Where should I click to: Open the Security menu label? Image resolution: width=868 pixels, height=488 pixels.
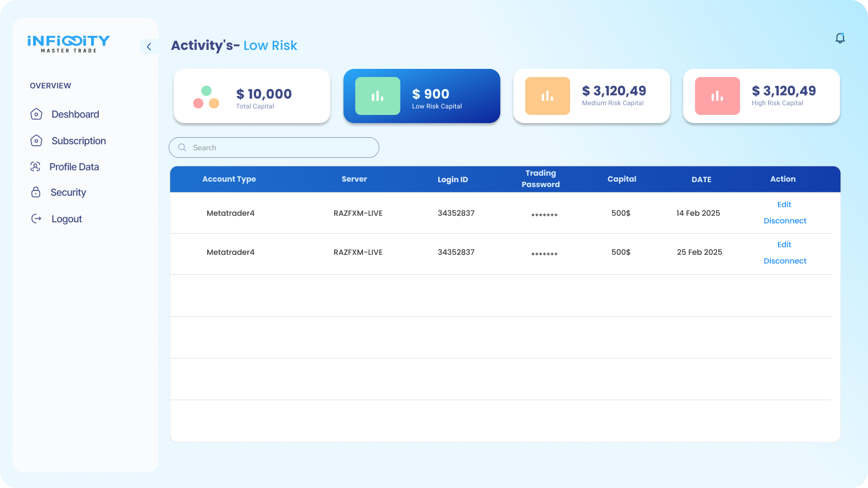click(68, 192)
